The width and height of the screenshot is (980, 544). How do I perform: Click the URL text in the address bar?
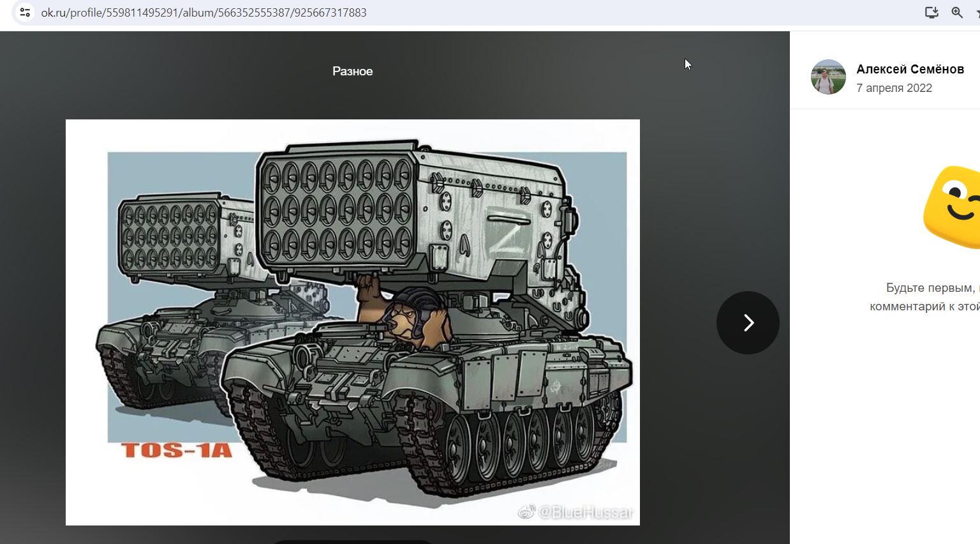click(204, 13)
